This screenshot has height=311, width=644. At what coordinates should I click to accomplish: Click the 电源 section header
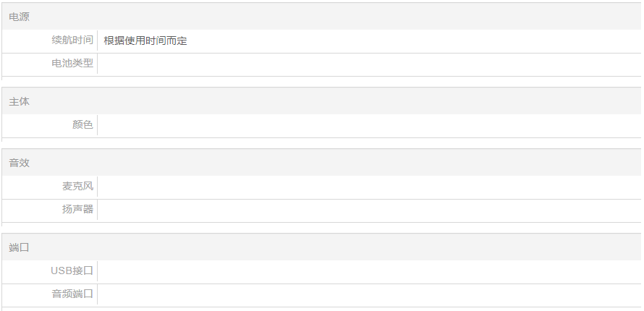click(20, 17)
